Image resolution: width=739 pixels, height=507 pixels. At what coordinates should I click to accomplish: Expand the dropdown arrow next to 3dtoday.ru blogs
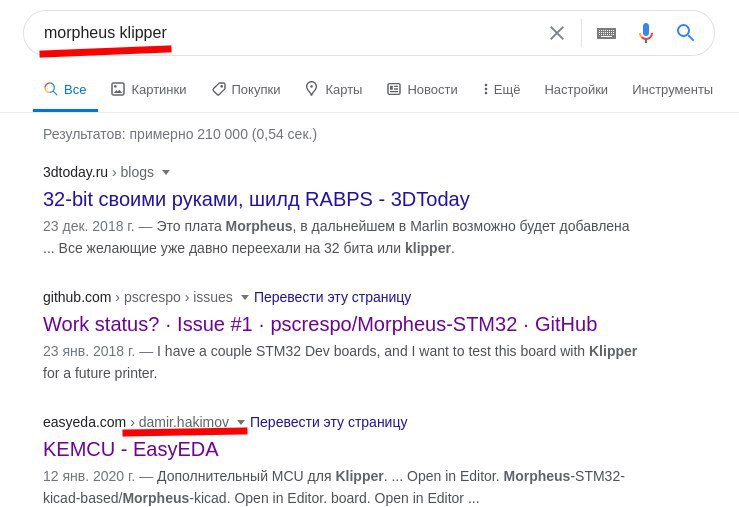coord(166,172)
